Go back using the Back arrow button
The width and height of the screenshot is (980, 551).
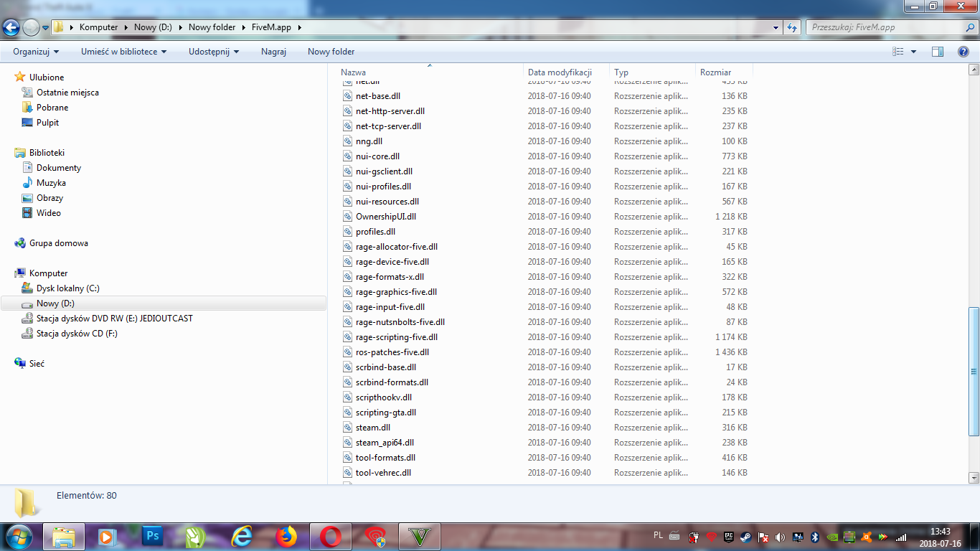pyautogui.click(x=11, y=28)
